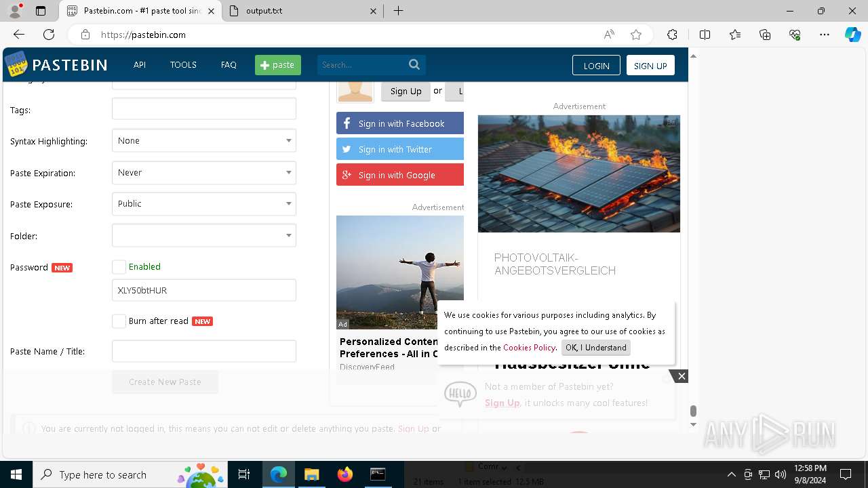
Task: Open the API menu item
Action: 140,65
